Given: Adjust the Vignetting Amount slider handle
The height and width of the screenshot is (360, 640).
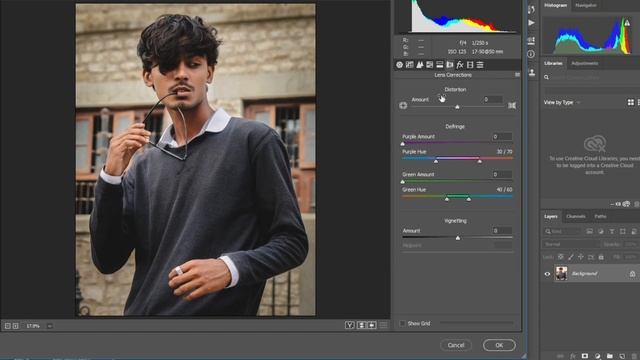Looking at the screenshot, I should click(x=458, y=238).
